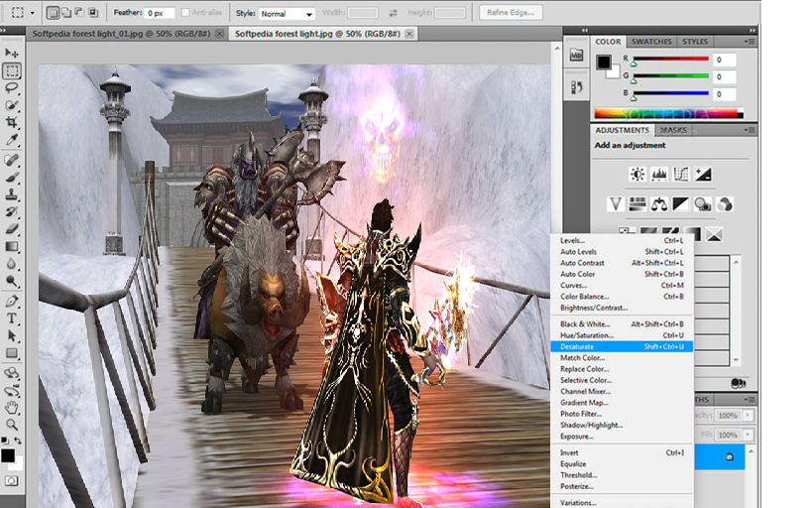812x508 pixels.
Task: Click the B value input field
Action: (x=724, y=94)
